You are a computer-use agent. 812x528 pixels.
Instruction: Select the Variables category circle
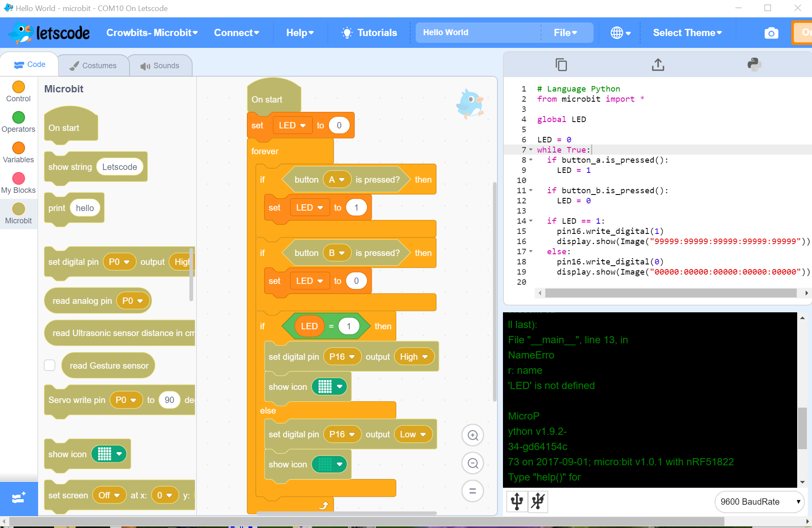point(19,148)
